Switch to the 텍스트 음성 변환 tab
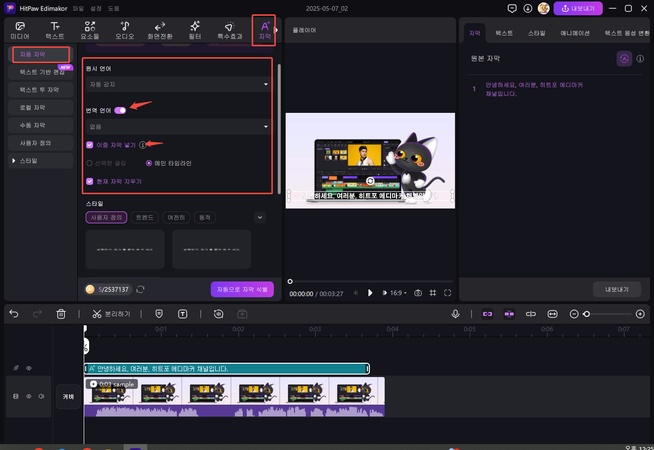The width and height of the screenshot is (654, 450). (627, 33)
